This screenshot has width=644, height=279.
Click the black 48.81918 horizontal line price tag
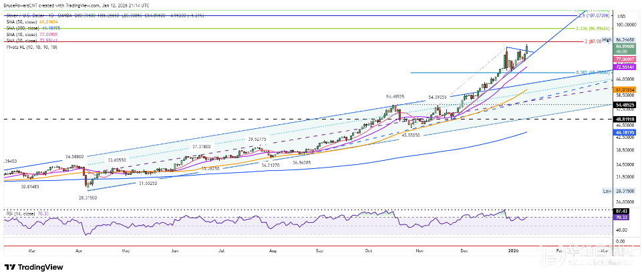(x=625, y=119)
